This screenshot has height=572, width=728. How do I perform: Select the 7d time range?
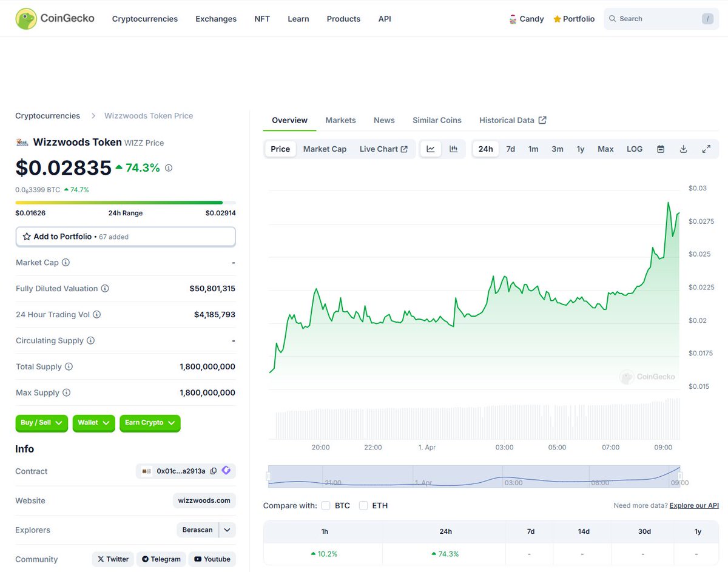click(511, 149)
